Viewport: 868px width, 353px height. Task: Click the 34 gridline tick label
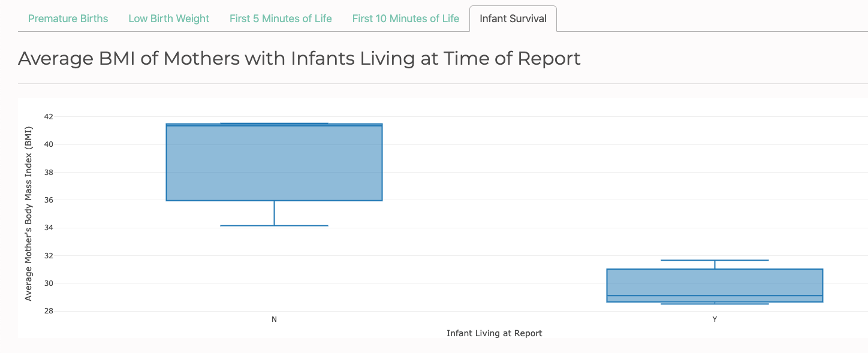(x=47, y=227)
